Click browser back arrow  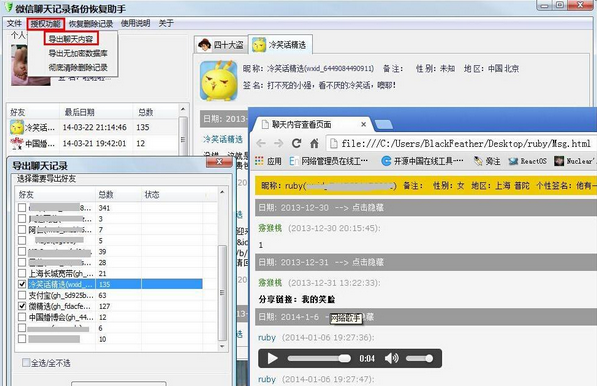pos(261,144)
